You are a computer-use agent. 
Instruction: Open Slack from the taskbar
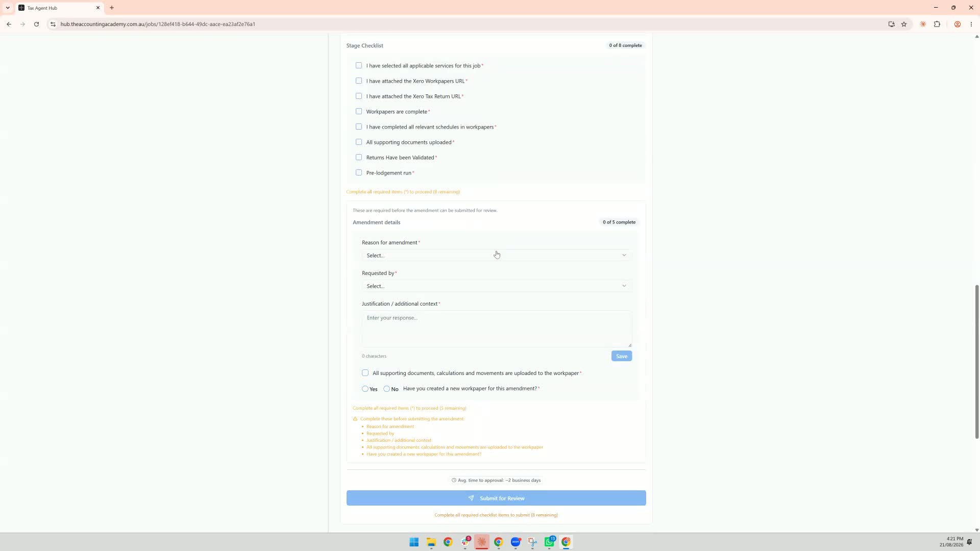(x=465, y=542)
